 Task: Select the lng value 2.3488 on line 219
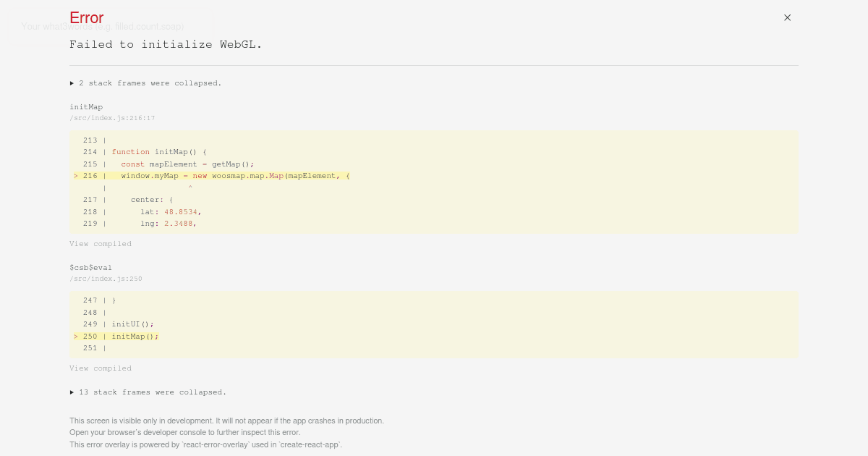[179, 224]
